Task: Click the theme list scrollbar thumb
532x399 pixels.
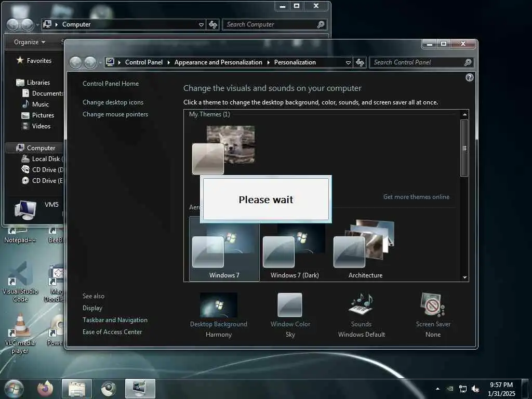Action: click(x=464, y=148)
